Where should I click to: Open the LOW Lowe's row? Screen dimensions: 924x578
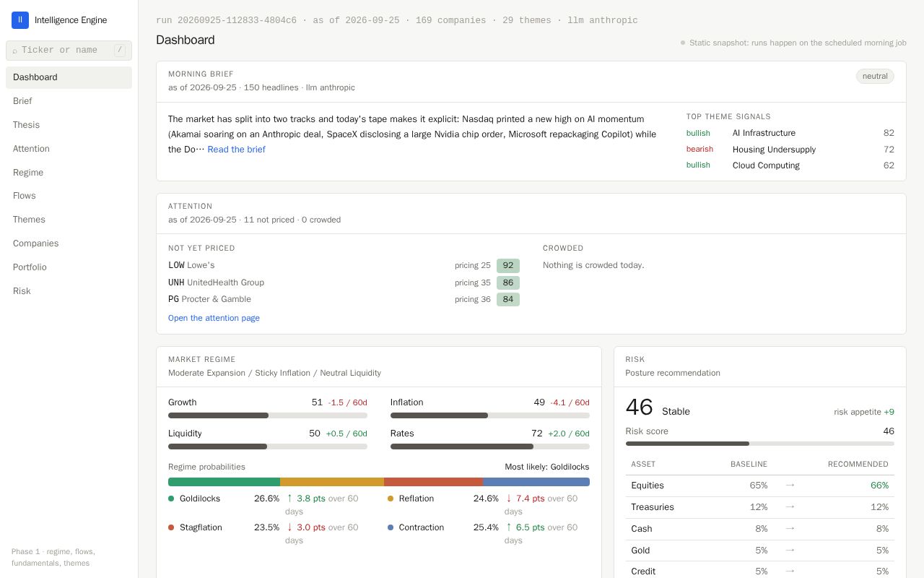click(344, 265)
